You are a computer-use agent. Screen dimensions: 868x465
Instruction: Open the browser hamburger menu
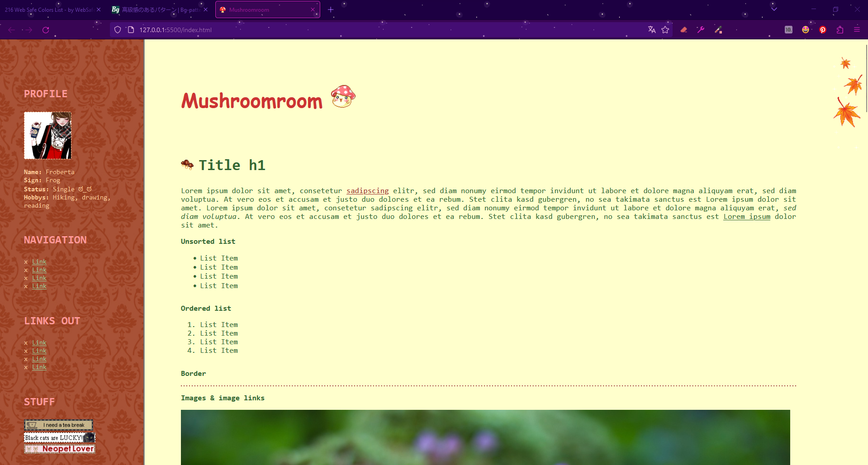click(857, 29)
